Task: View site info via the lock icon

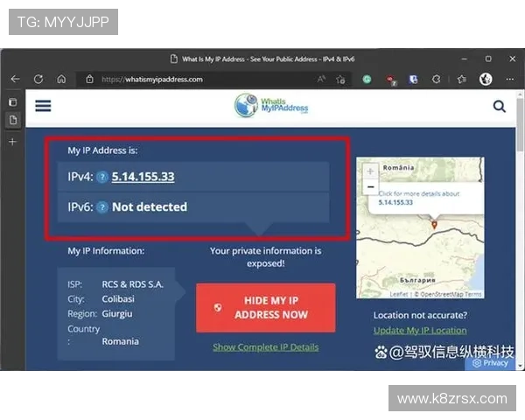Action: click(x=89, y=79)
